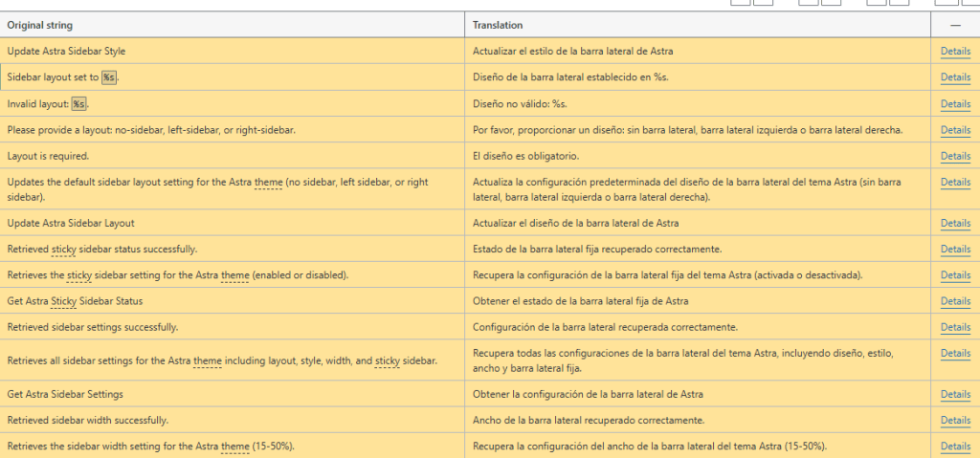Click Details link for 'Invalid layout: %s.'
The width and height of the screenshot is (980, 458).
[x=954, y=104]
